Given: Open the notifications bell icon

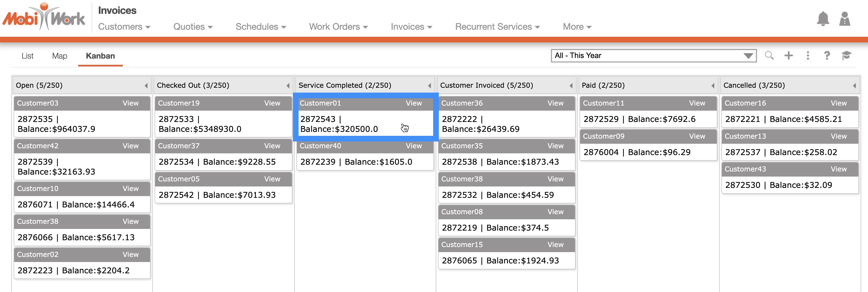Looking at the screenshot, I should click(x=822, y=19).
